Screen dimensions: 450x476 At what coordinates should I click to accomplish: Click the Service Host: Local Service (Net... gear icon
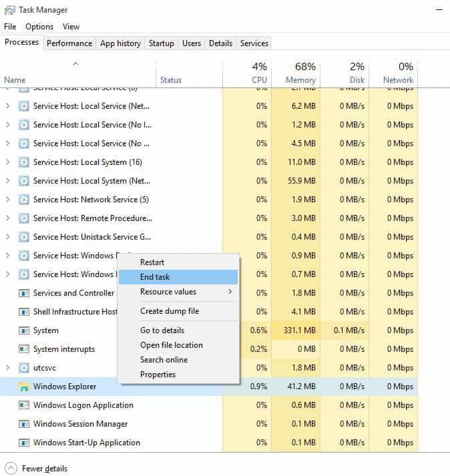tap(23, 106)
